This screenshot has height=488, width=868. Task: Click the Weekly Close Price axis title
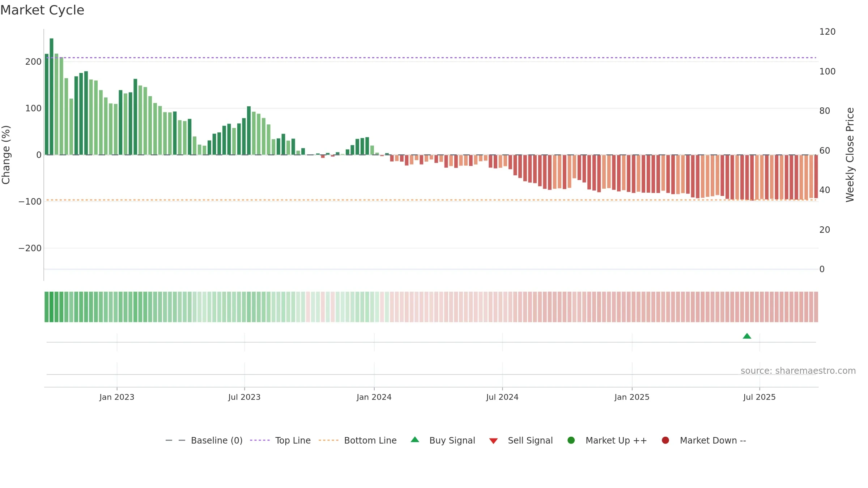(850, 155)
